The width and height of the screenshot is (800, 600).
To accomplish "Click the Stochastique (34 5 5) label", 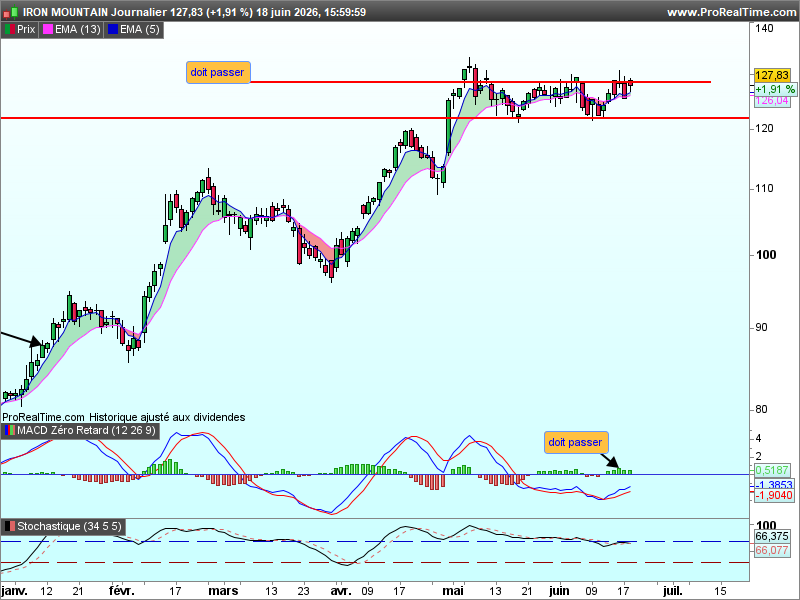I will click(x=69, y=526).
